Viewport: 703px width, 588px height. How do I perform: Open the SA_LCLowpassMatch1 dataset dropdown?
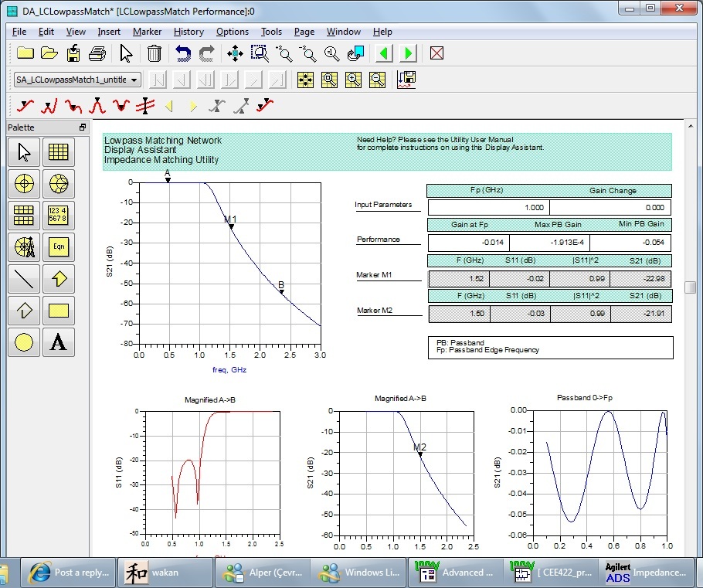click(x=134, y=80)
